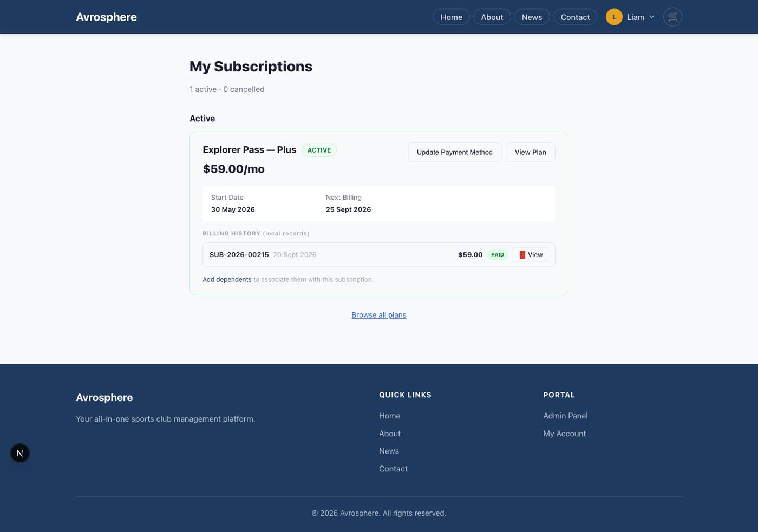The image size is (758, 532).
Task: Click the Avrosphere logo in header
Action: coord(106,17)
